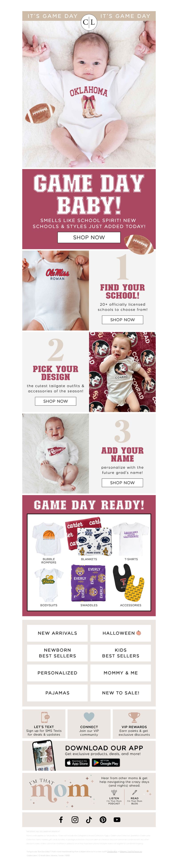The image size is (178, 868).
Task: Open the YouTube social icon
Action: 117,819
